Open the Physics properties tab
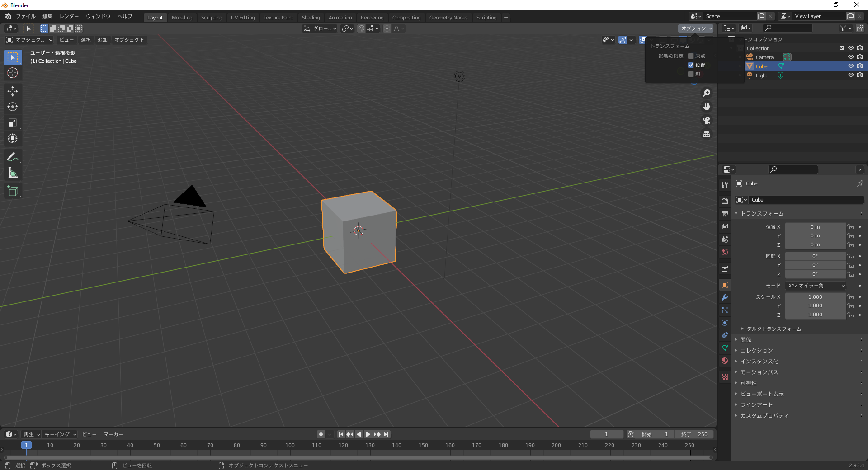This screenshot has height=470, width=868. point(725,323)
